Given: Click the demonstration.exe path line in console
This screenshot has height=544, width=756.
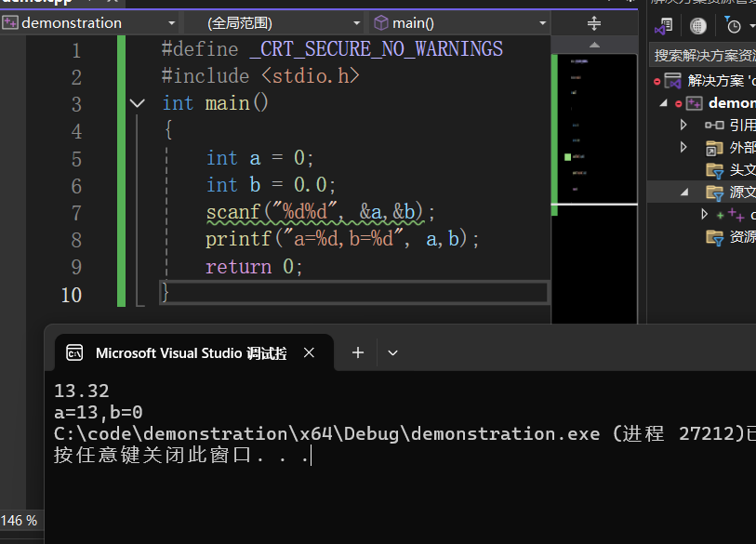Looking at the screenshot, I should pos(404,433).
